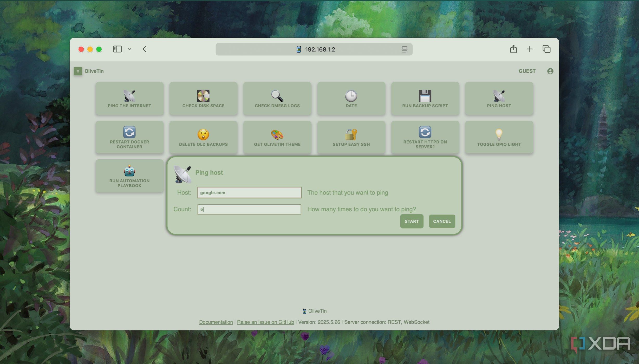The width and height of the screenshot is (639, 364).
Task: Click the Count input field
Action: [249, 209]
